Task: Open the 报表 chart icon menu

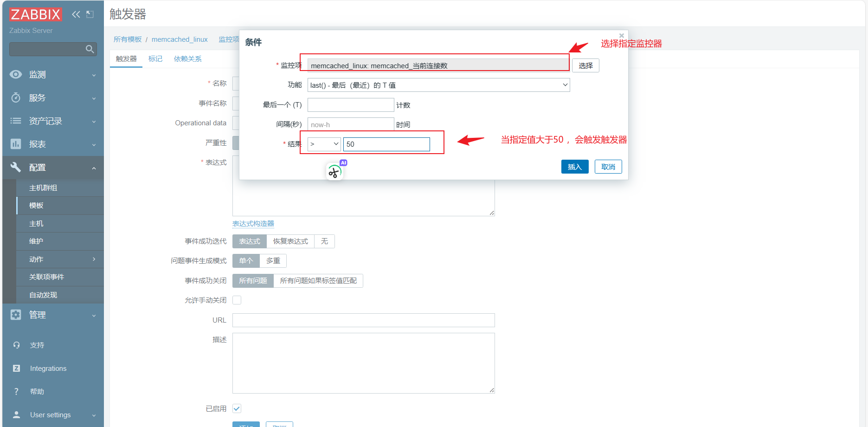Action: coord(16,144)
